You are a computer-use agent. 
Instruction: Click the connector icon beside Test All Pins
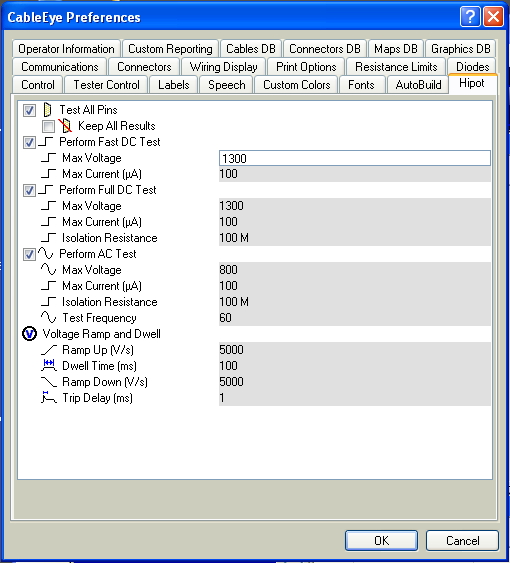[47, 110]
